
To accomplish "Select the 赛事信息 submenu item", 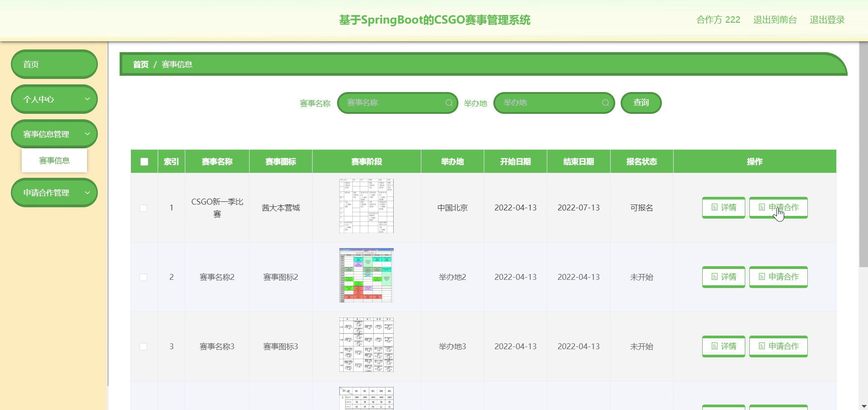I will click(54, 161).
